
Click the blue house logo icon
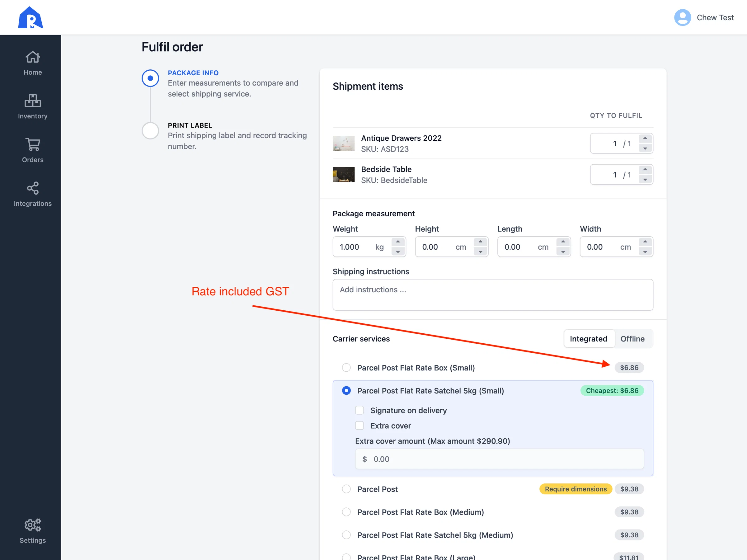(x=31, y=17)
